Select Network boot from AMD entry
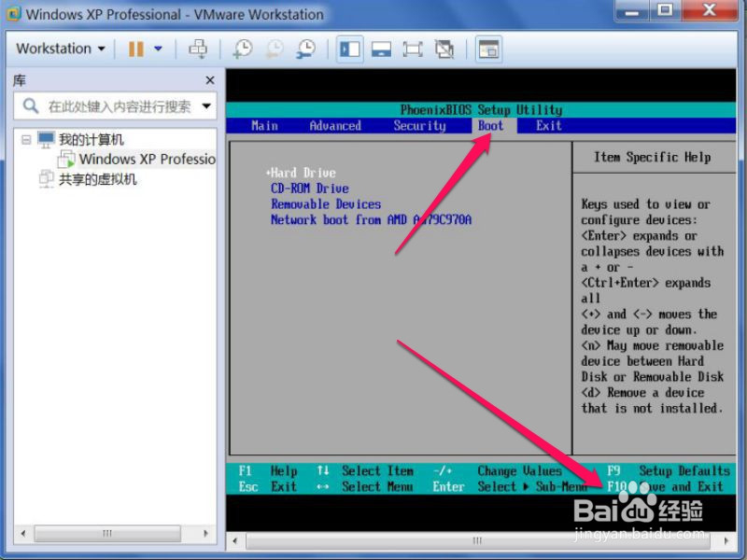The width and height of the screenshot is (747, 560). click(371, 220)
